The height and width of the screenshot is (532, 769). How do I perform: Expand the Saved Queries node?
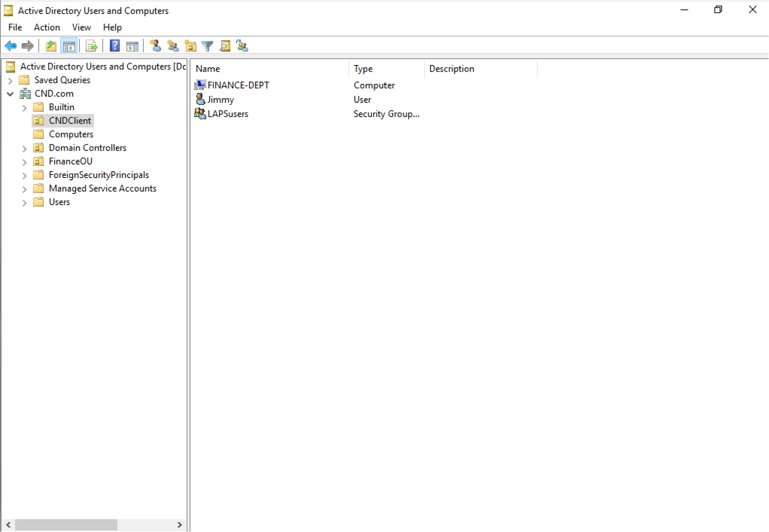pos(10,81)
